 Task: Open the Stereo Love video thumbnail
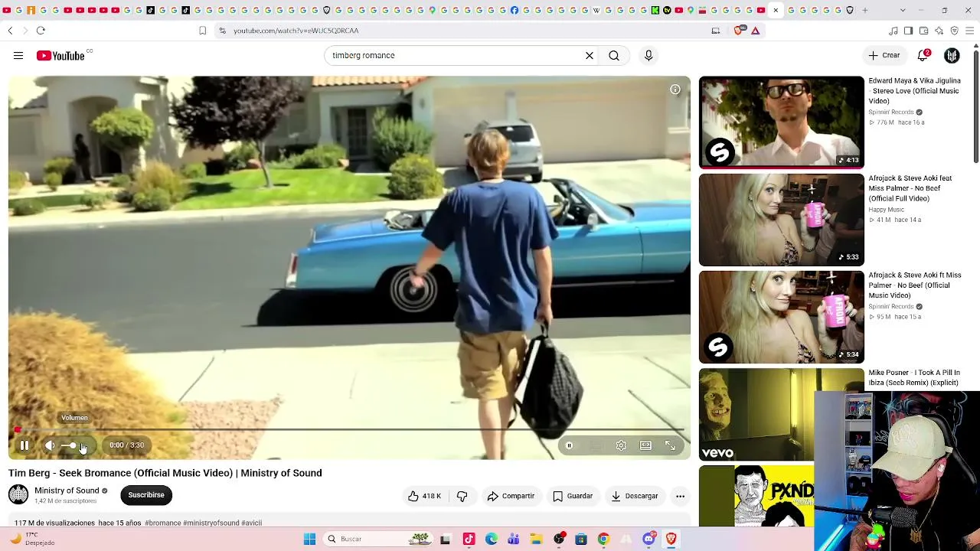[781, 122]
